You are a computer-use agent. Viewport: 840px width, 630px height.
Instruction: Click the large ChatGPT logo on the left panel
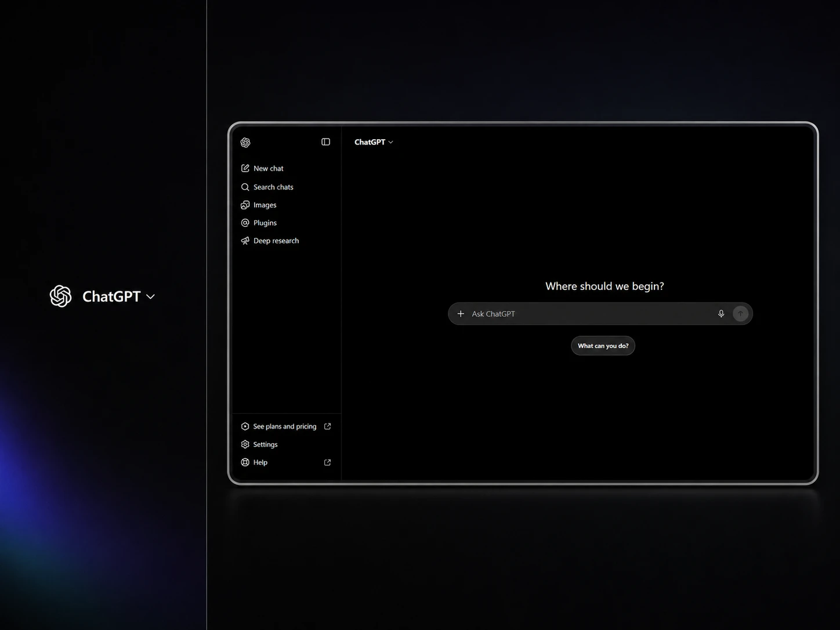pos(60,296)
